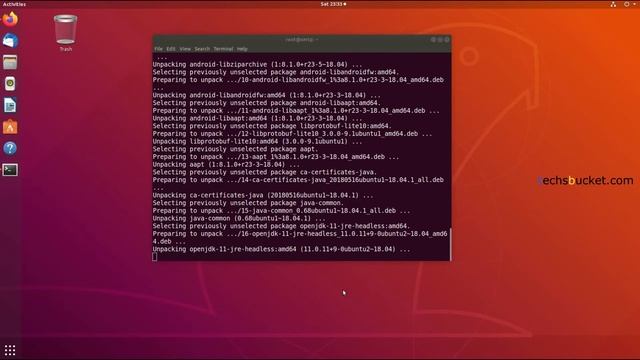Click 'Preparing to unpack .../11-android-libaapt' line
640x360 pixels.
click(x=296, y=111)
